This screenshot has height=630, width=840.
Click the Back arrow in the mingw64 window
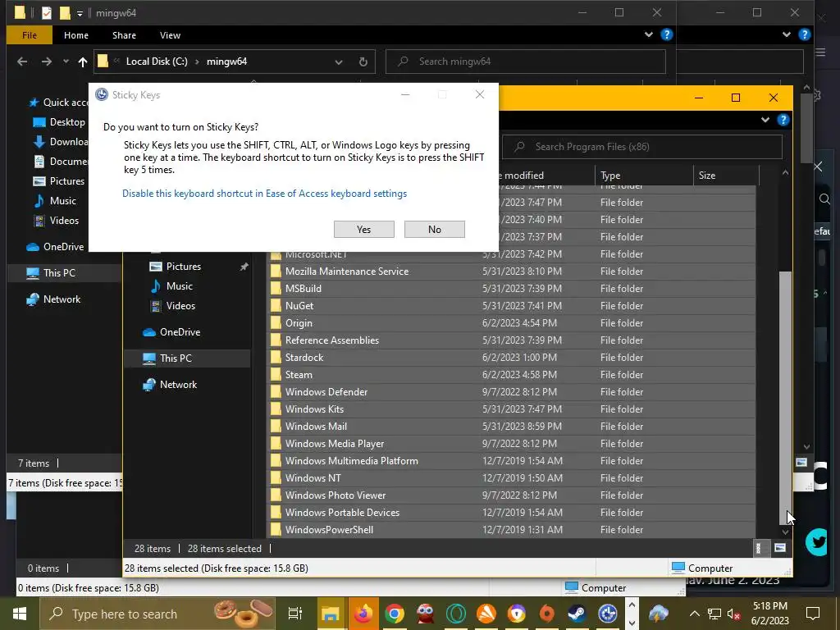pos(22,62)
